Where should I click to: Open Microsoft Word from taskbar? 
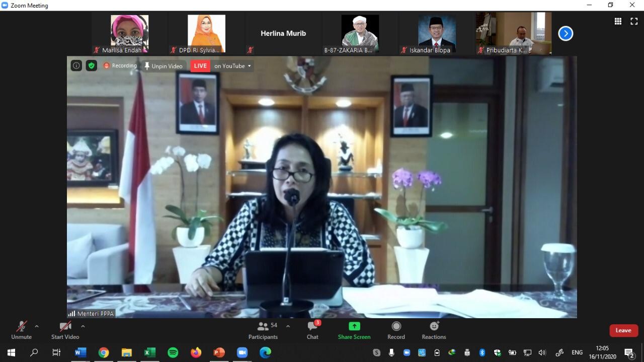(80, 352)
